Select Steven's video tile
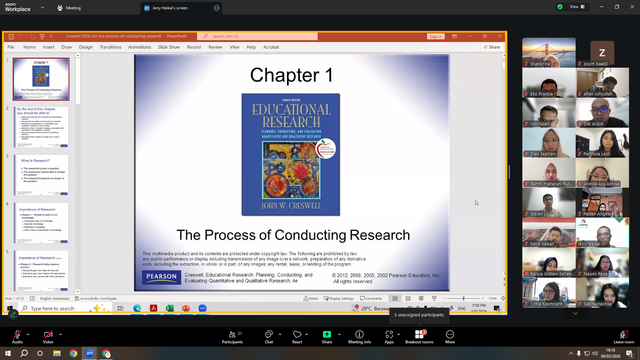Image resolution: width=640 pixels, height=360 pixels. [x=549, y=202]
